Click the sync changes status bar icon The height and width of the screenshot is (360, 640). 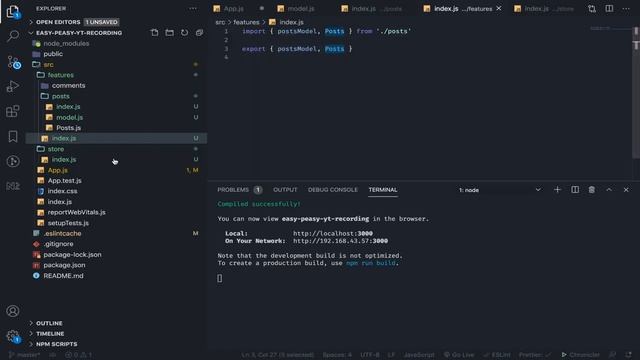(x=53, y=355)
